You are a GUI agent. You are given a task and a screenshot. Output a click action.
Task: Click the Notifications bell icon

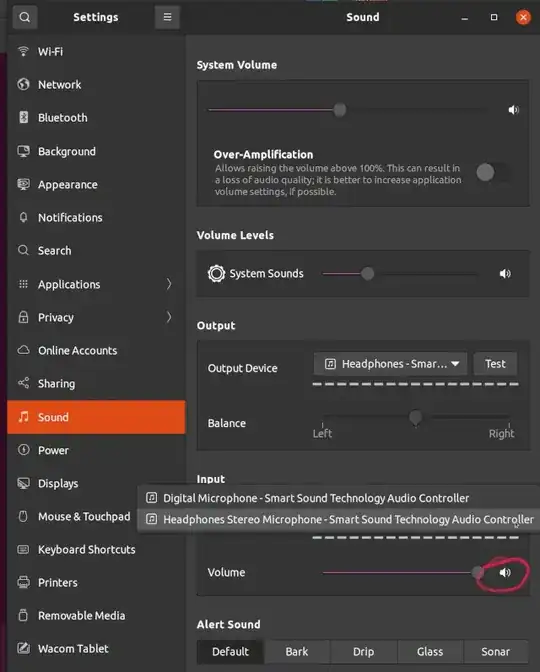(23, 217)
